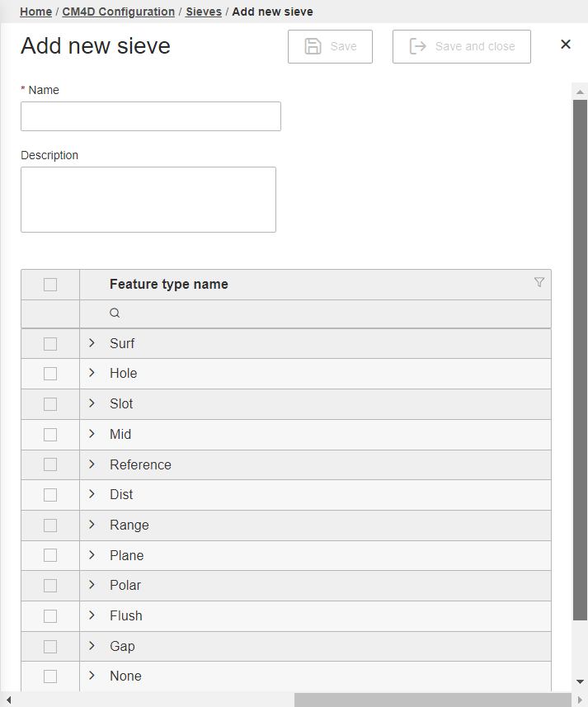Tick the checkbox for Polar
588x707 pixels.
click(50, 586)
